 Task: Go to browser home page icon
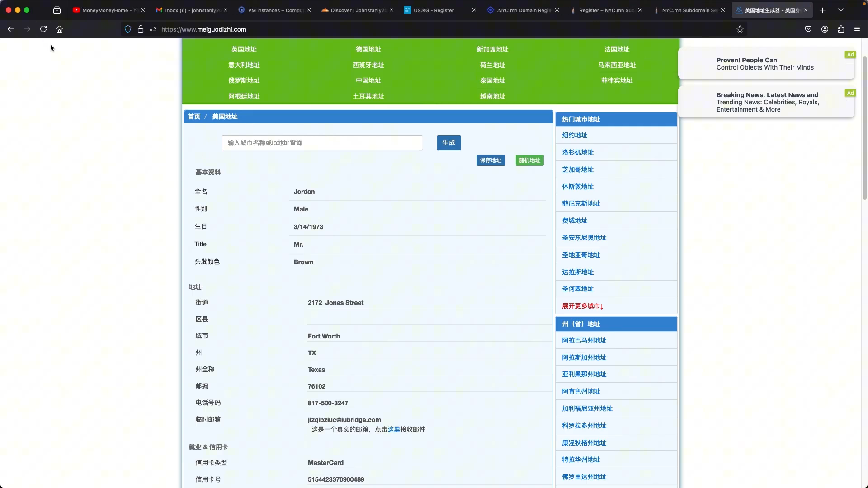(x=59, y=29)
